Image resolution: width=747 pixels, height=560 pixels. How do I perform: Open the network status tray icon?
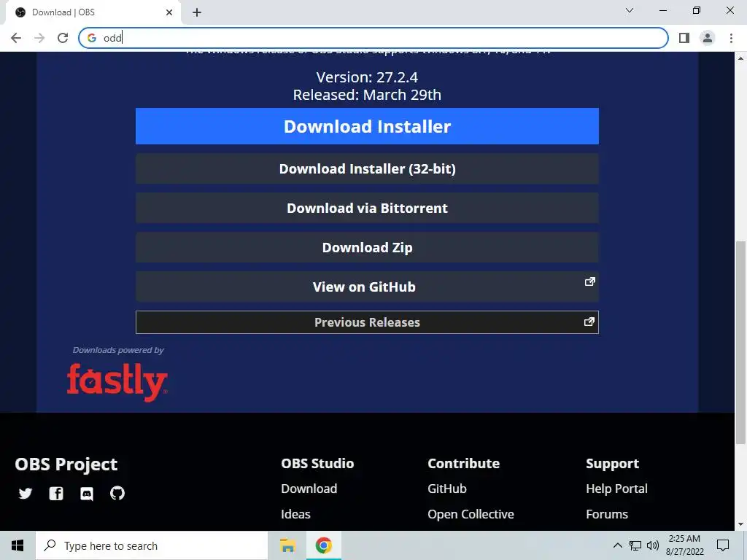point(635,545)
